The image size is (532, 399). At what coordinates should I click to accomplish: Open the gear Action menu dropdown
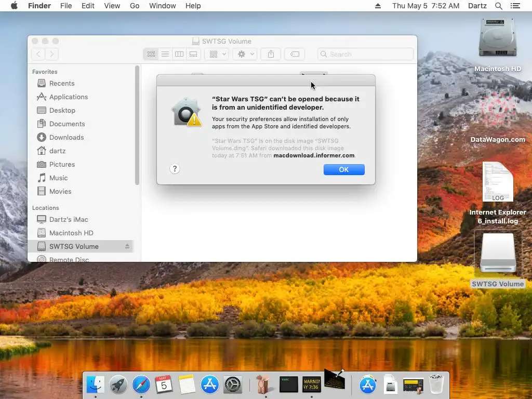(245, 54)
